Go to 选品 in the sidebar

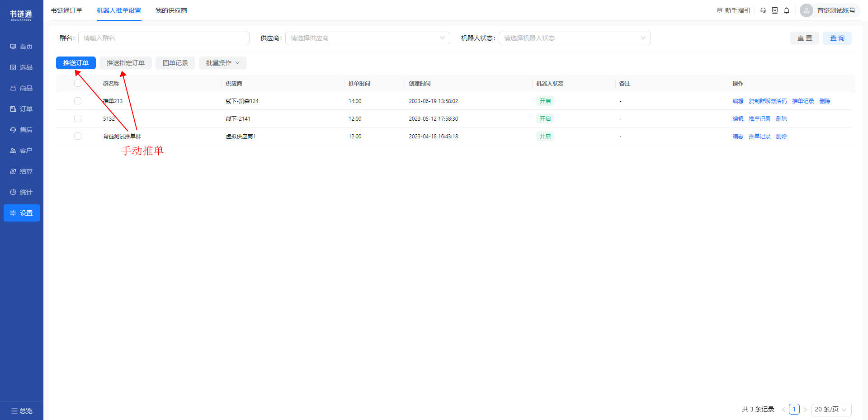click(x=21, y=67)
